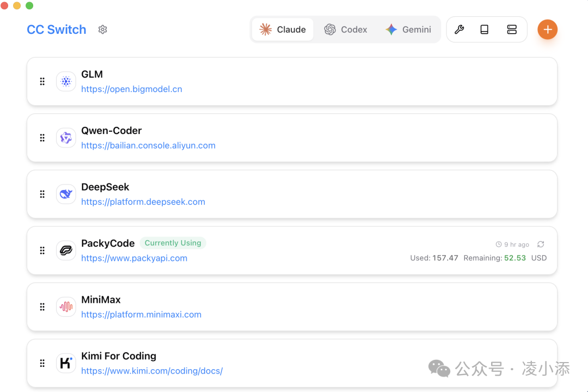Viewport: 588px width, 392px height.
Task: Open settings via gear icon beside CC Switch
Action: tap(102, 29)
